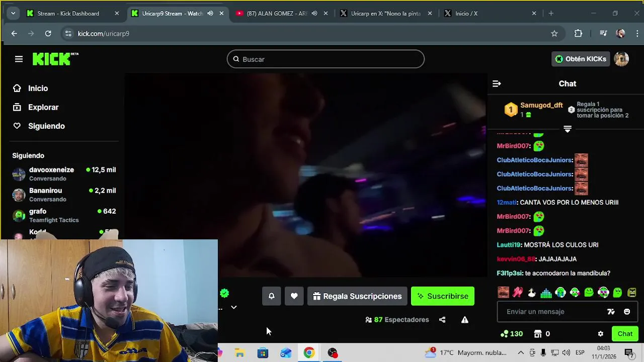Open Chrome tab search dropdown

(13, 13)
